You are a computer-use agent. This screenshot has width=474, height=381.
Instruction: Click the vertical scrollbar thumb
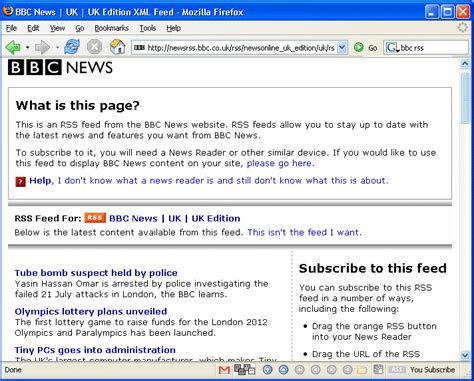[x=465, y=98]
